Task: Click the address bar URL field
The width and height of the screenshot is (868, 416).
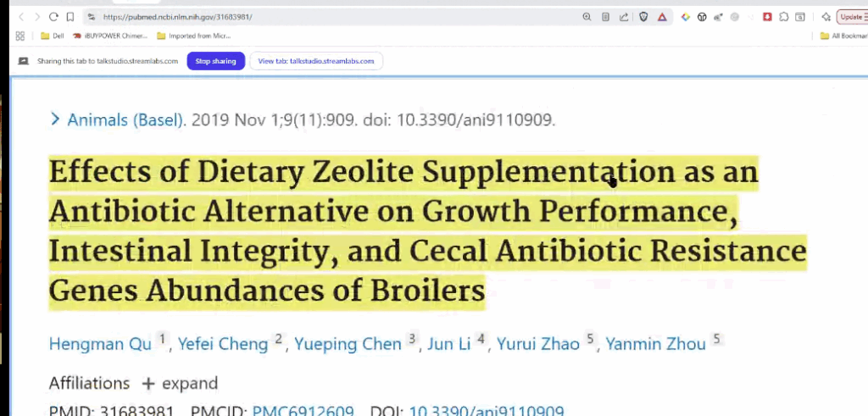Action: tap(332, 17)
